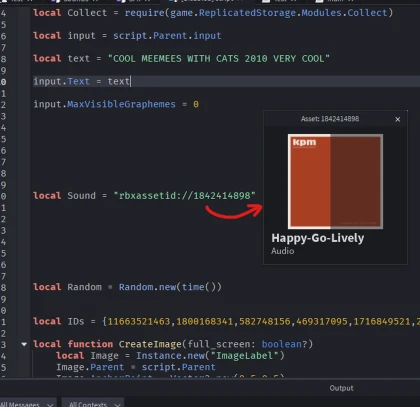
Task: Click the Sound variable name
Action: tap(81, 196)
